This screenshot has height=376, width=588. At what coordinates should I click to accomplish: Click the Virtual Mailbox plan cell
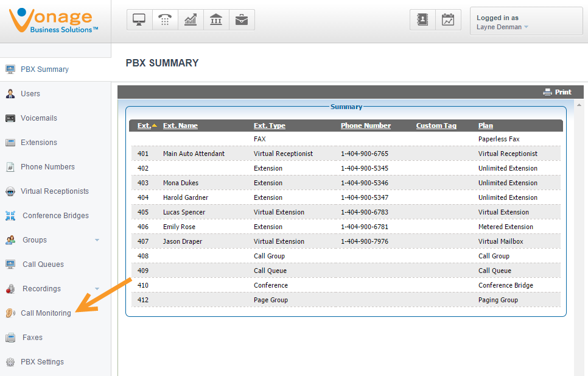point(500,241)
